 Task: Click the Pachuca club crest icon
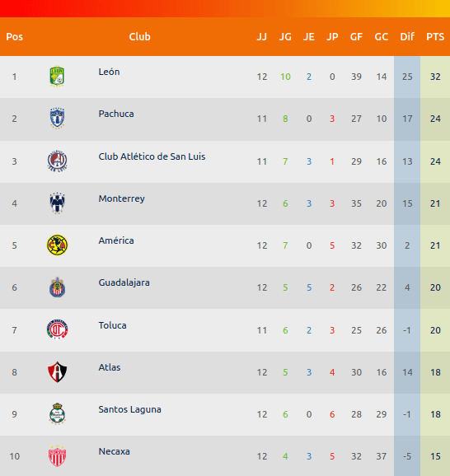tap(57, 118)
